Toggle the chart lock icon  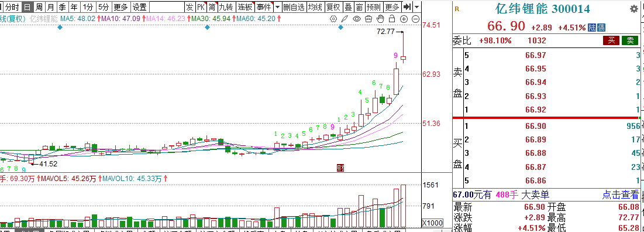pyautogui.click(x=392, y=19)
